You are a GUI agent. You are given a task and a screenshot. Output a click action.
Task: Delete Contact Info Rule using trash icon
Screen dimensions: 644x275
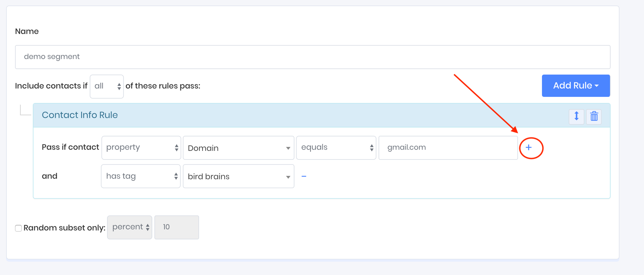pyautogui.click(x=594, y=116)
